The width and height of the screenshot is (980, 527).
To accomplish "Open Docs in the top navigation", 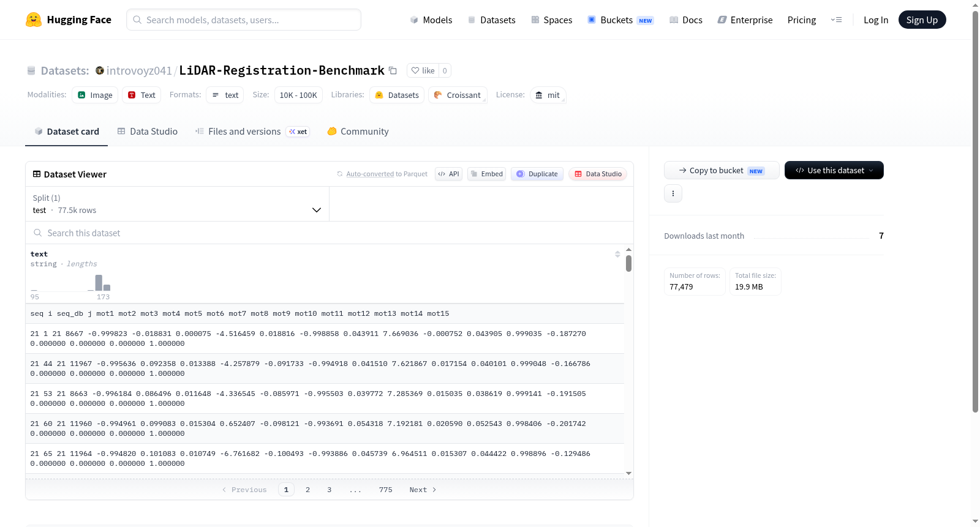I will (x=686, y=20).
